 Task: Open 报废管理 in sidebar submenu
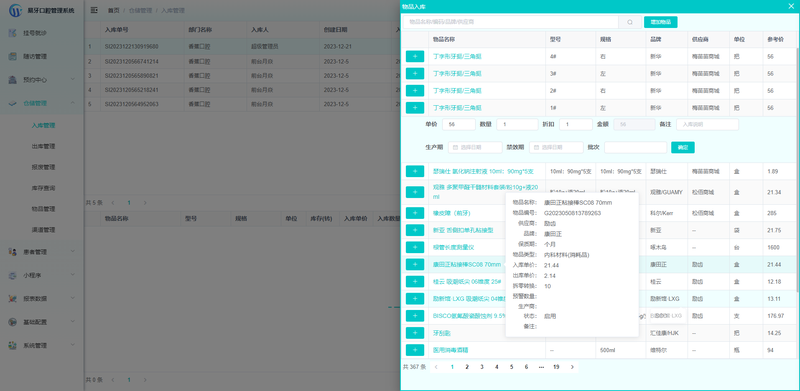(x=43, y=167)
